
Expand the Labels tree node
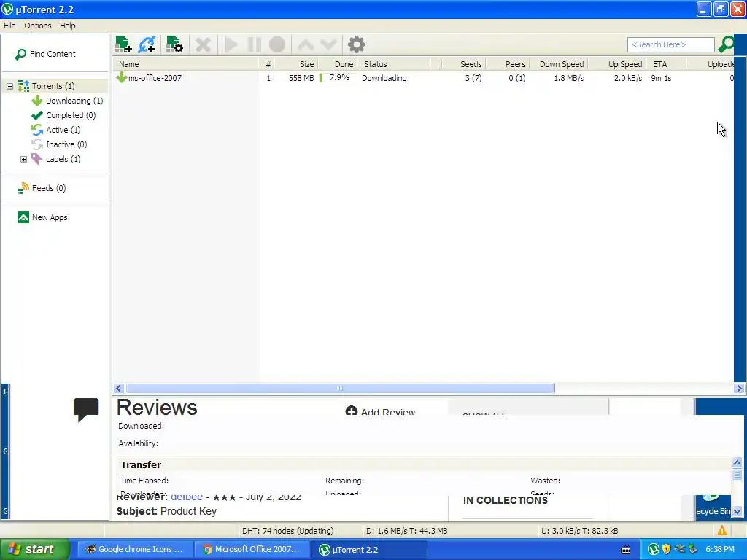(x=23, y=159)
